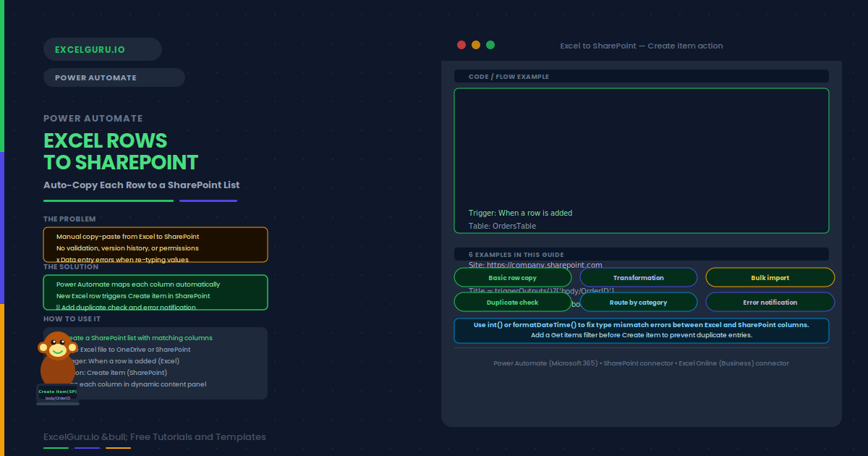Click the Table: OrdersTable line

pyautogui.click(x=503, y=226)
